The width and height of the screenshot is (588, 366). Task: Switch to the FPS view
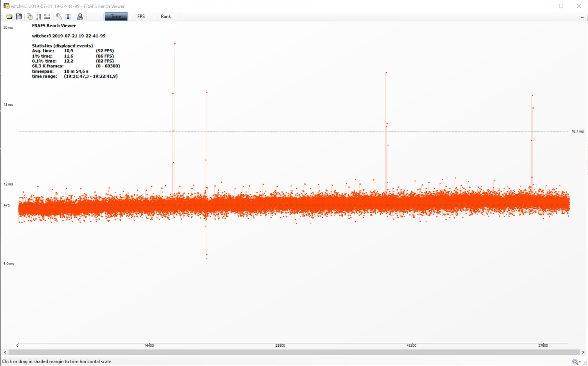click(141, 17)
